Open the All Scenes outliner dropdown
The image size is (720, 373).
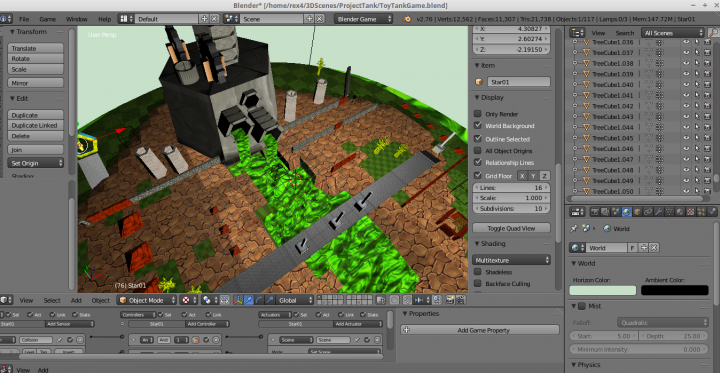673,33
